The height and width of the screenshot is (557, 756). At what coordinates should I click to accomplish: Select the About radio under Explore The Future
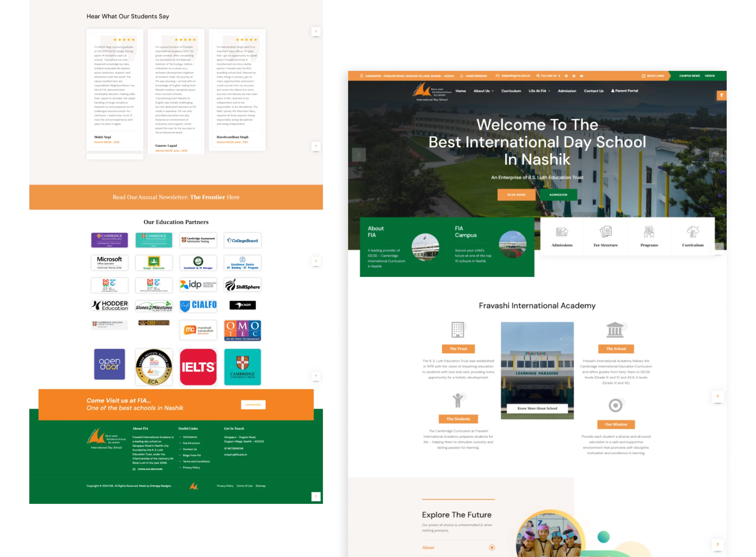(x=492, y=548)
